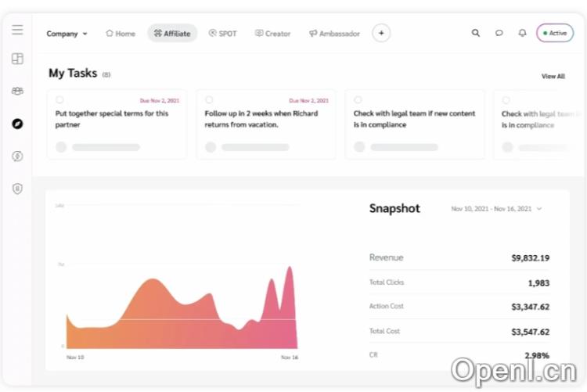Open the notifications bell icon
587x392 pixels.
click(x=522, y=33)
